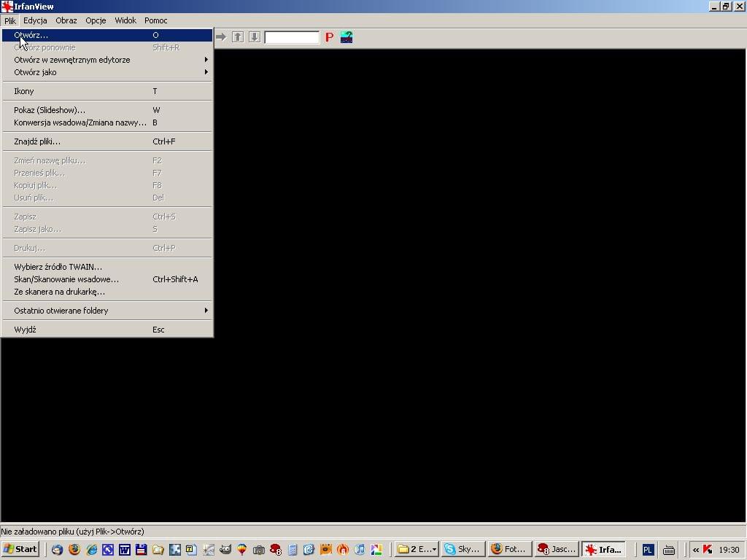
Task: Expand Otwórz w zewnętrznym edytorze submenu
Action: (107, 60)
